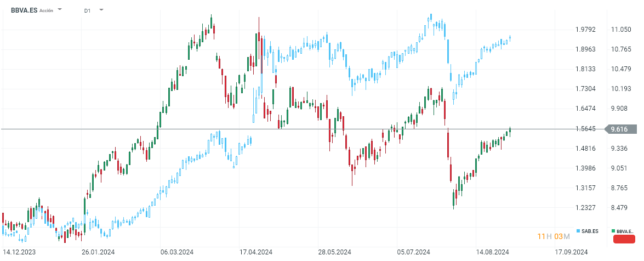Click the D1 timeframe label

tap(88, 10)
